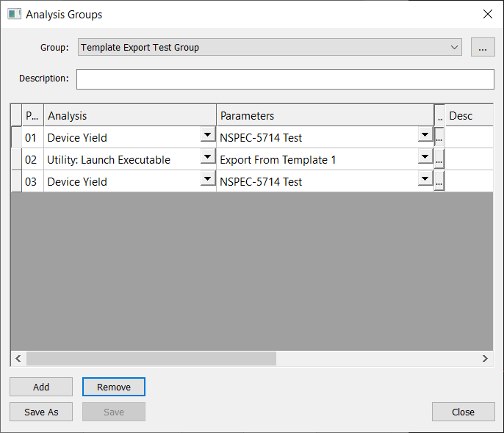Select row 02 via its row header
This screenshot has width=504, height=433.
click(16, 159)
